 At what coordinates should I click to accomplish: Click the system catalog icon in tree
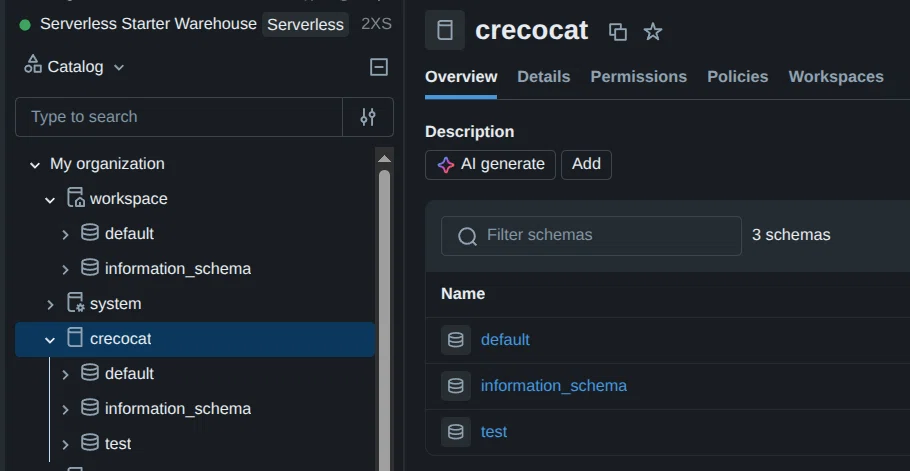coord(75,303)
